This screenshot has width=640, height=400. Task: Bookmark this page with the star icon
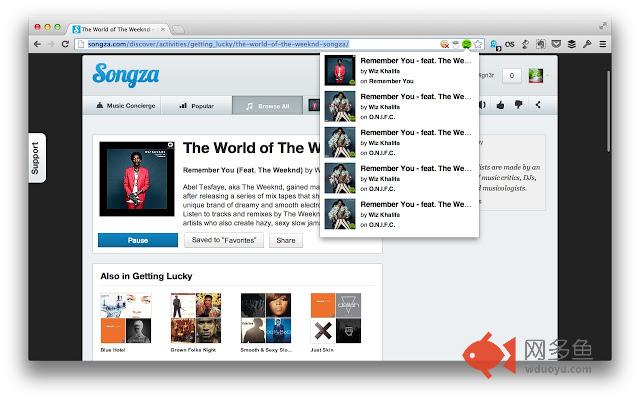click(x=478, y=44)
